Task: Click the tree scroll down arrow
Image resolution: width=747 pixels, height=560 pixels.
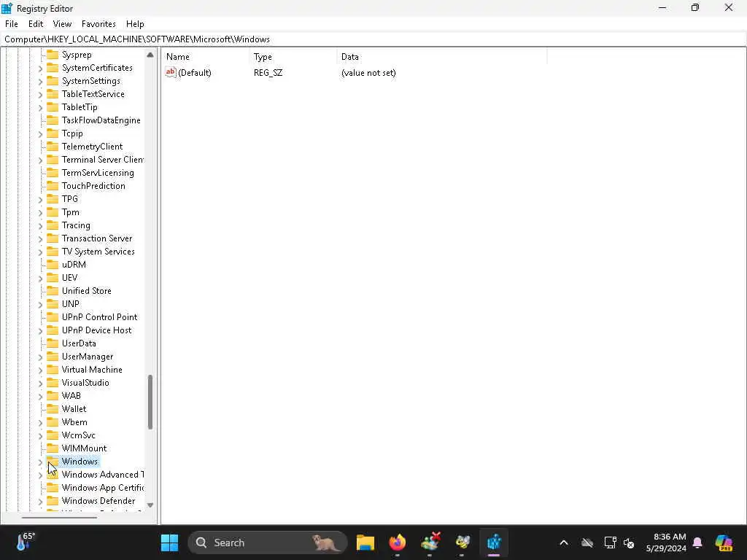Action: [x=150, y=505]
